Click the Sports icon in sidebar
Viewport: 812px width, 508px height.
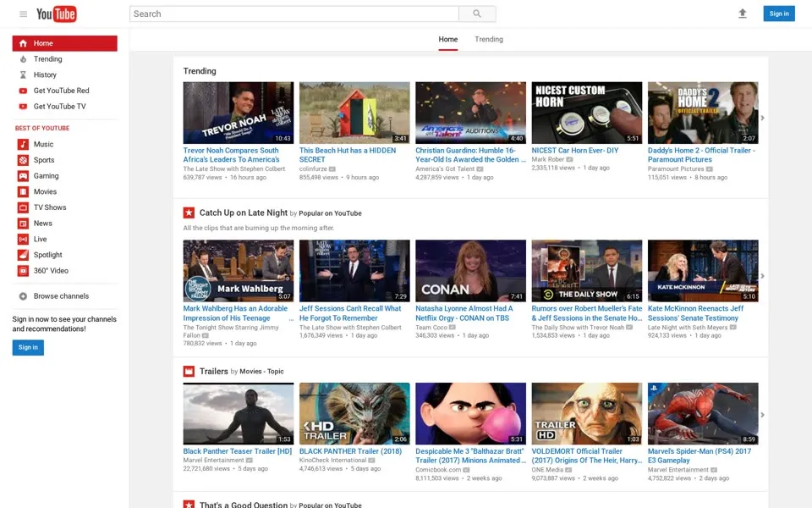click(23, 160)
